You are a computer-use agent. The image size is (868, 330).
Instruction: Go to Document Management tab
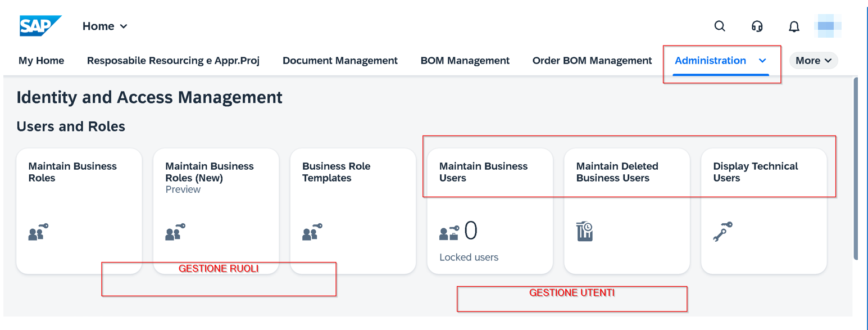tap(340, 61)
